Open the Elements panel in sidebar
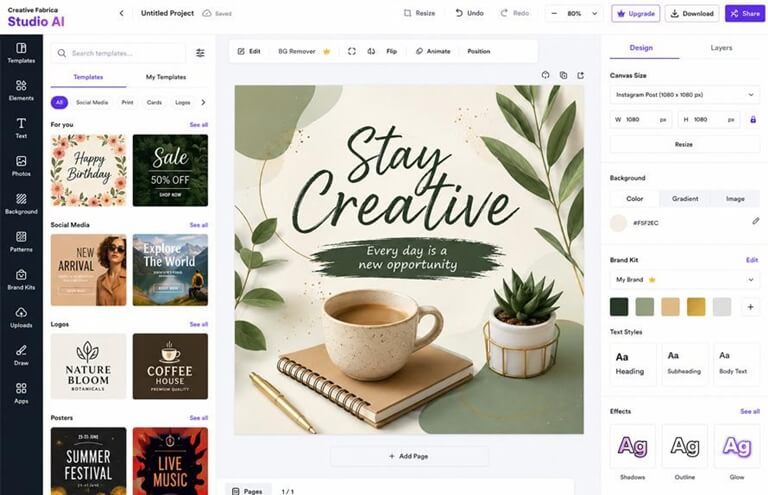This screenshot has height=495, width=768. [21, 90]
